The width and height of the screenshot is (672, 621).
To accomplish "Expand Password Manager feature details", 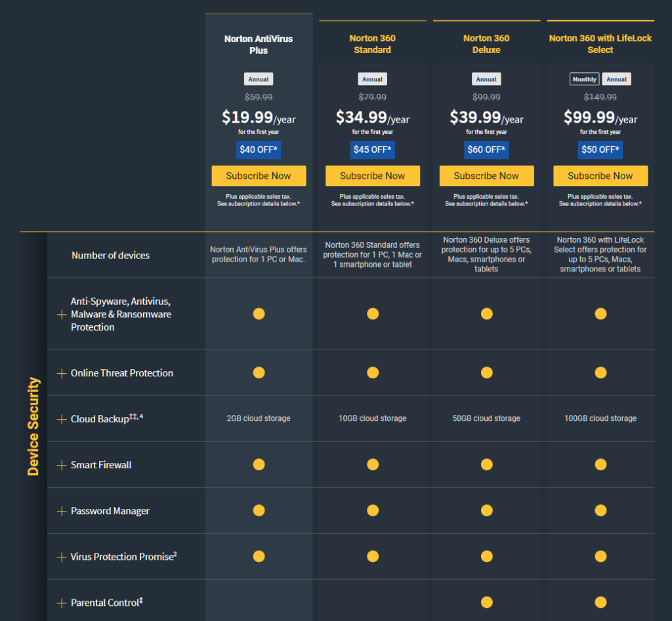I will point(62,511).
